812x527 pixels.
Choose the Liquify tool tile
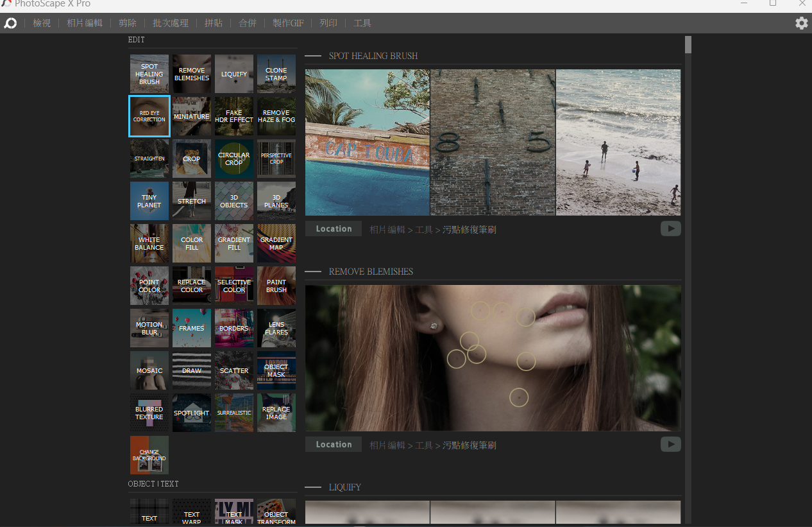[234, 74]
